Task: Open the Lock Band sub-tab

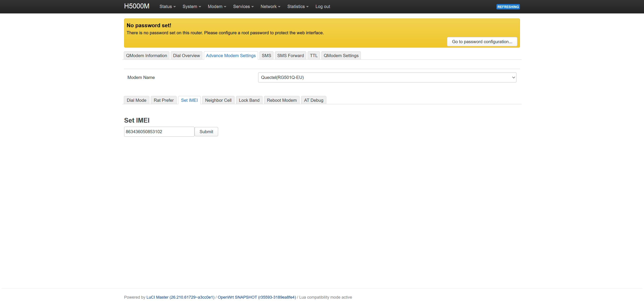Action: tap(249, 100)
